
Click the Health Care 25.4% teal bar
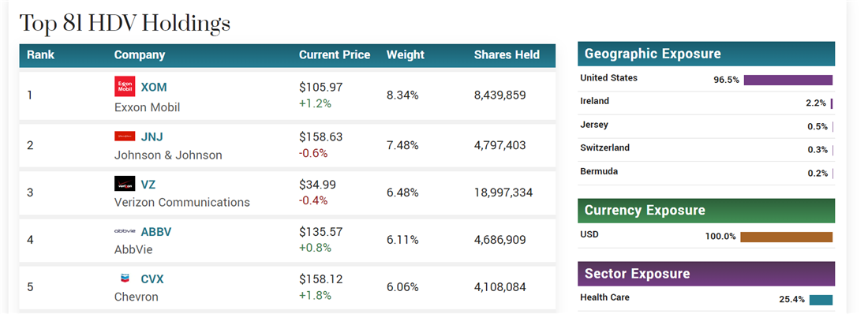click(821, 300)
